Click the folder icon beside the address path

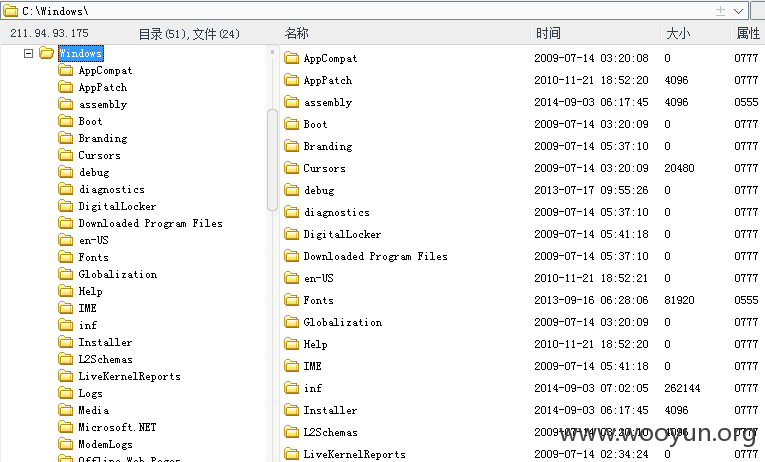click(x=10, y=11)
